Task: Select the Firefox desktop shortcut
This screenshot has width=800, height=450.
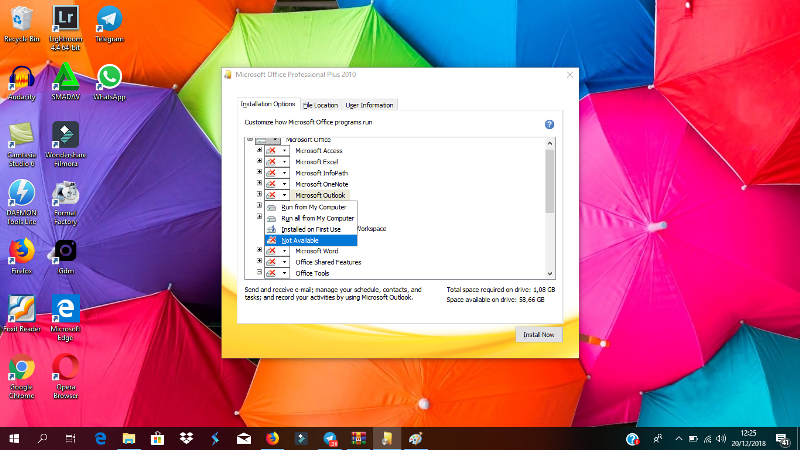Action: click(x=21, y=257)
